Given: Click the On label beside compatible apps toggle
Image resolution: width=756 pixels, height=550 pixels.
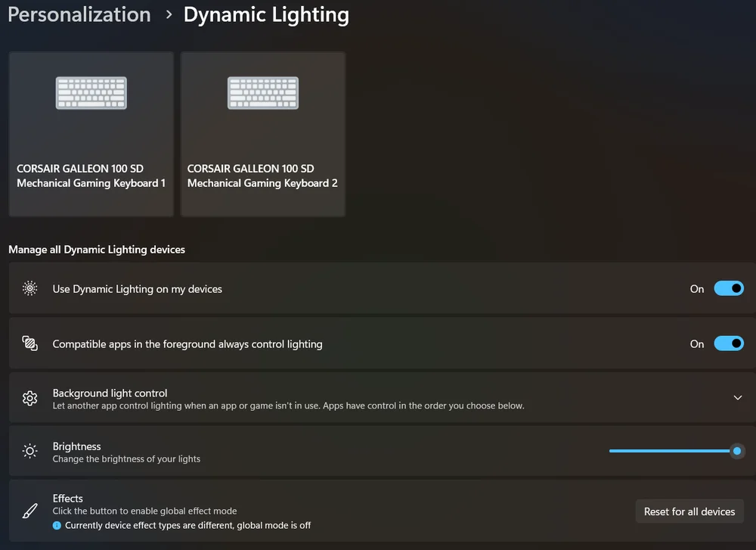Looking at the screenshot, I should coord(697,344).
